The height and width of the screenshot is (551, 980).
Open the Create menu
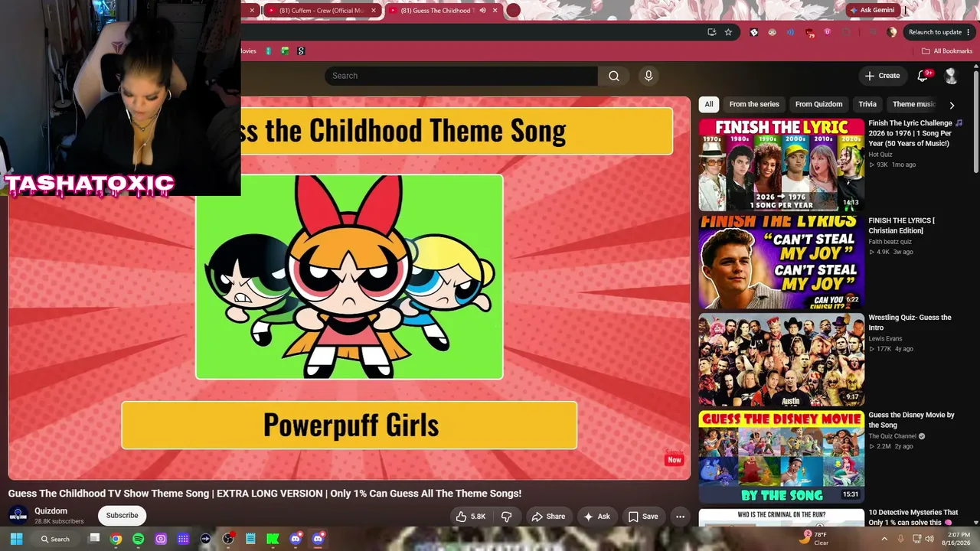point(882,76)
